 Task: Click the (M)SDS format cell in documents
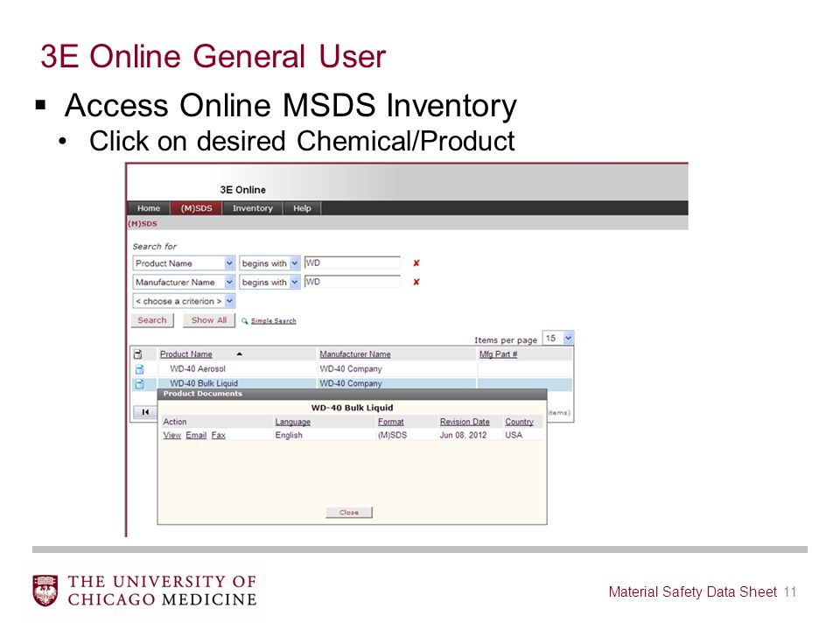(392, 435)
